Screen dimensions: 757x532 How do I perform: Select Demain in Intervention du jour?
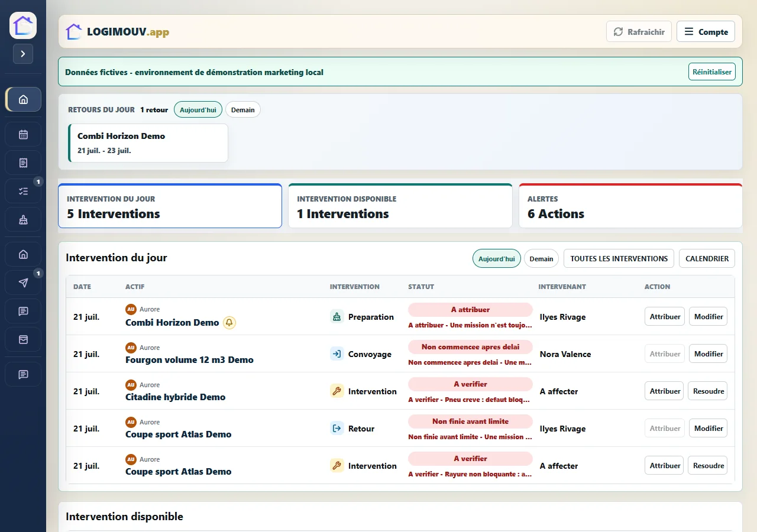(x=541, y=258)
